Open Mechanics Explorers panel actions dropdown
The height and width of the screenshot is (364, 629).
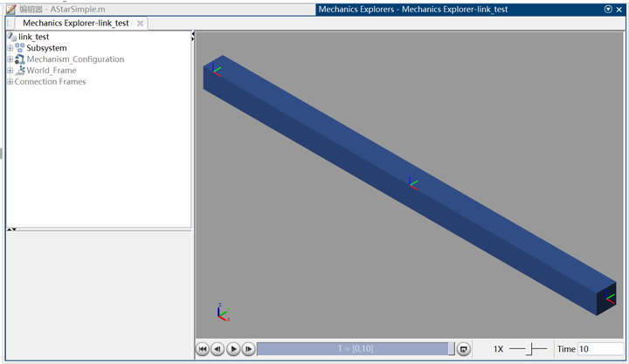click(x=608, y=10)
